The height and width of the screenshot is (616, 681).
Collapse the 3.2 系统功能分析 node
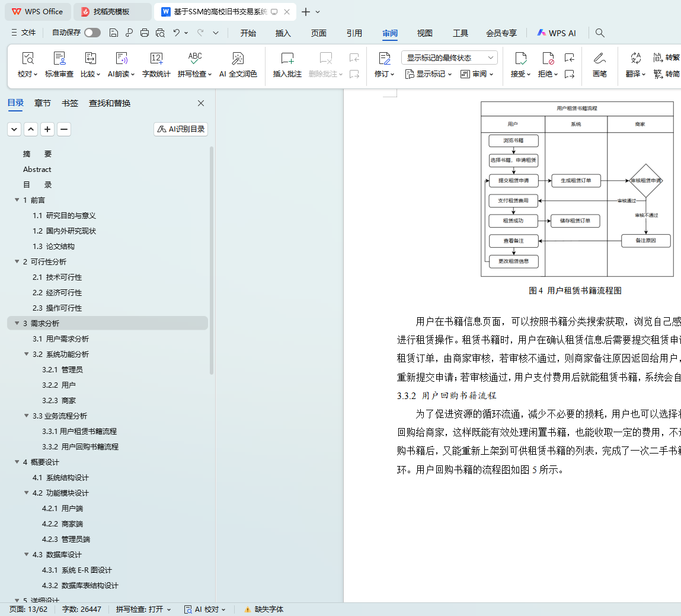27,354
